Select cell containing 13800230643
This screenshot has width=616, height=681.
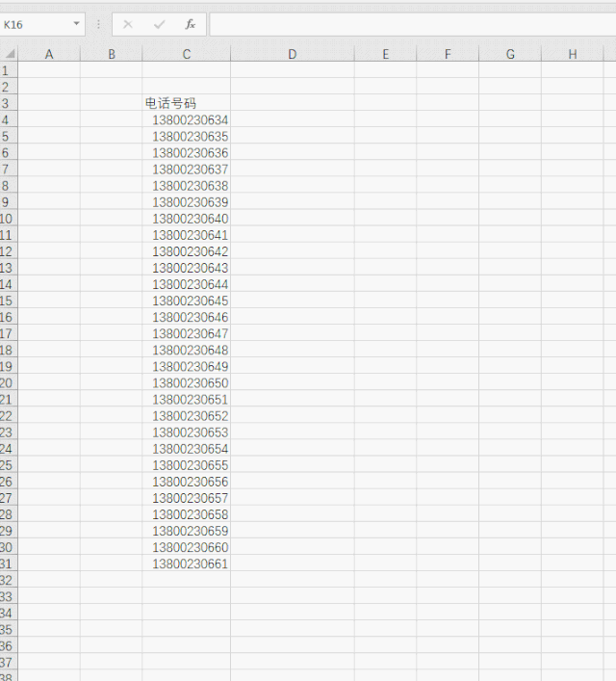coord(186,268)
